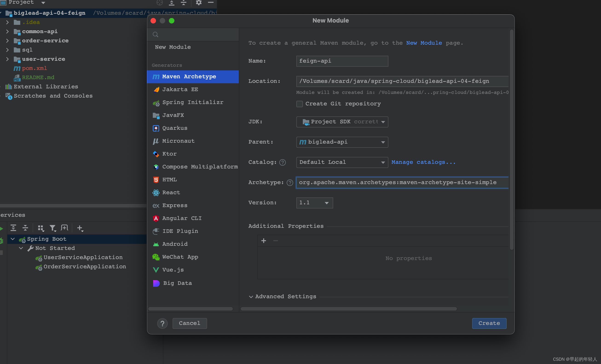The width and height of the screenshot is (601, 364).
Task: Expand the user-service folder
Action: (7, 59)
